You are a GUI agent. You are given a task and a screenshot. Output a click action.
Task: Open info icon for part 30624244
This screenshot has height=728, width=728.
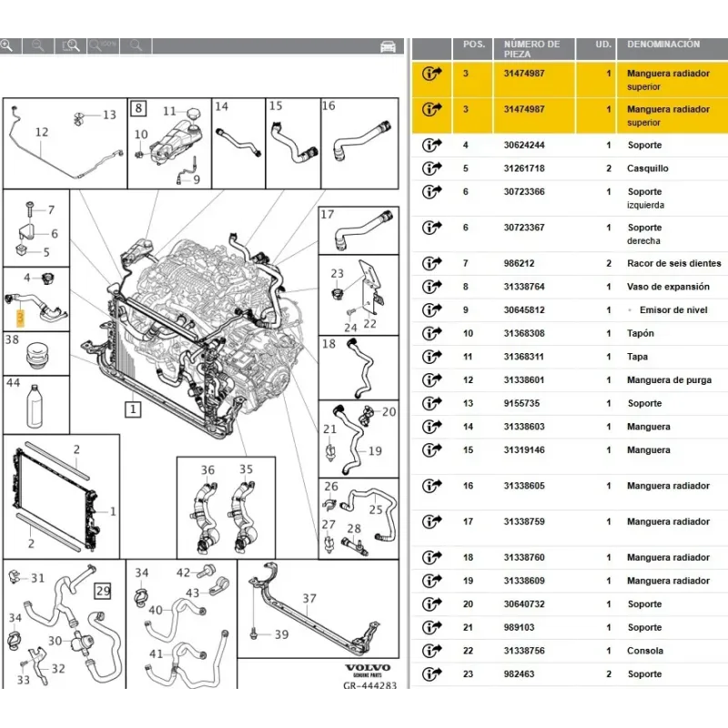[x=432, y=146]
